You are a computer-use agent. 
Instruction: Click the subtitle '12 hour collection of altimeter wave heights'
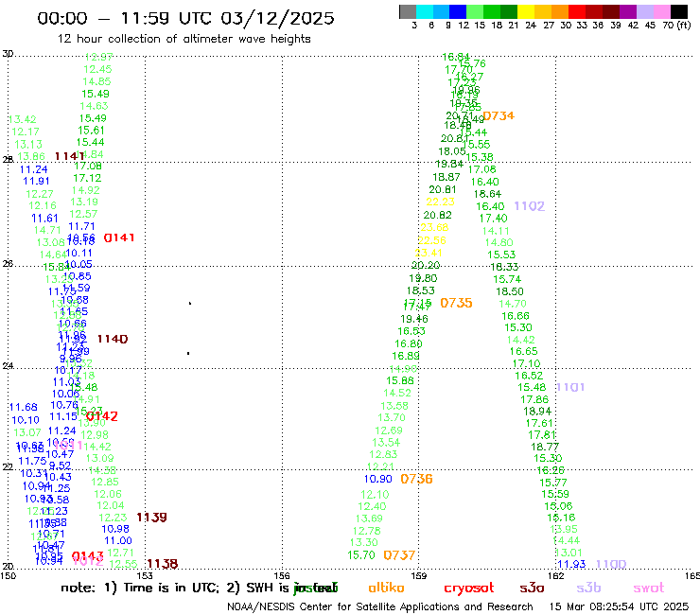[x=184, y=39]
